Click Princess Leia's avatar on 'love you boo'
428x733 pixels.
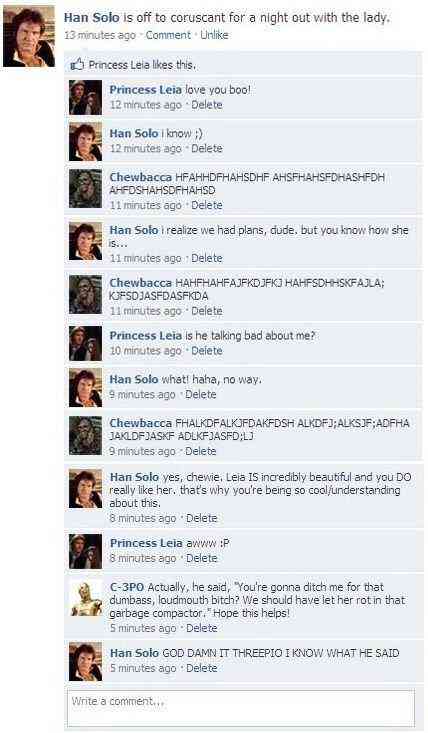86,97
